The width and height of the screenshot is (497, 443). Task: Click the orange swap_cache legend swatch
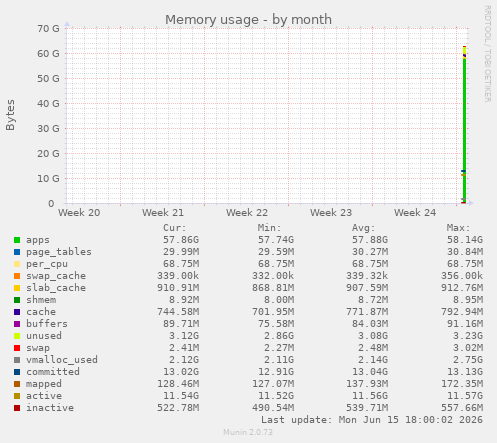coord(17,276)
